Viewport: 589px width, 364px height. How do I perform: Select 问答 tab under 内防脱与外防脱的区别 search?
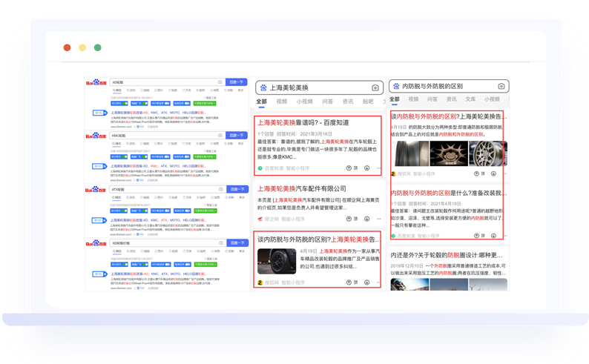point(432,99)
